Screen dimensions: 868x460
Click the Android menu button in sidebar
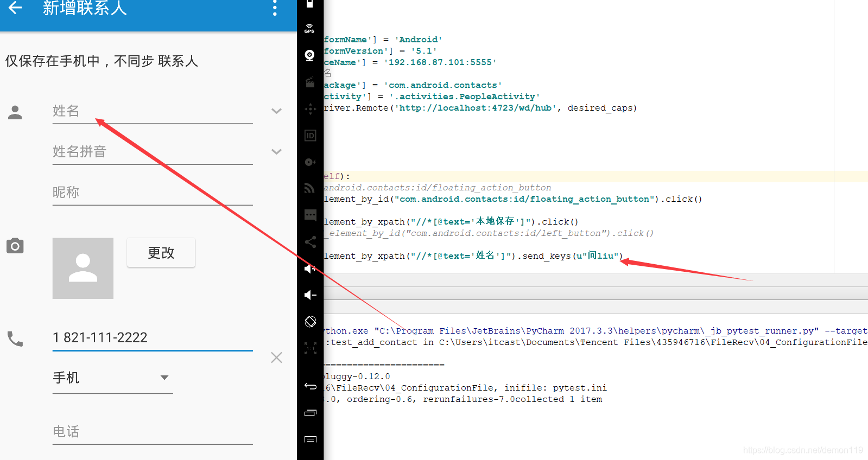tap(310, 439)
